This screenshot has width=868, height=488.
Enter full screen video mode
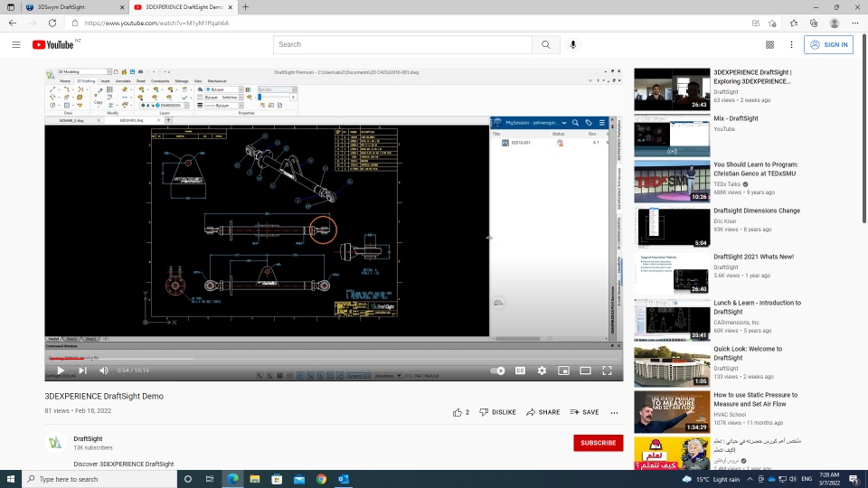(608, 371)
